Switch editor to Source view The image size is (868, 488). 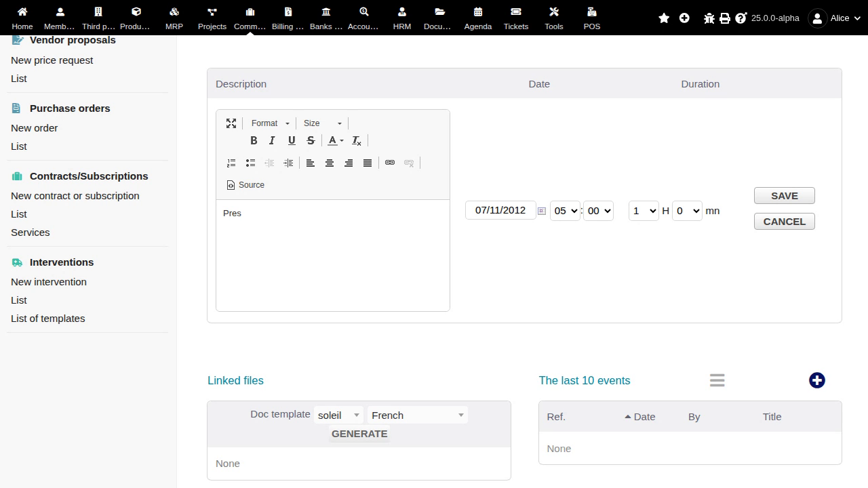(x=245, y=185)
